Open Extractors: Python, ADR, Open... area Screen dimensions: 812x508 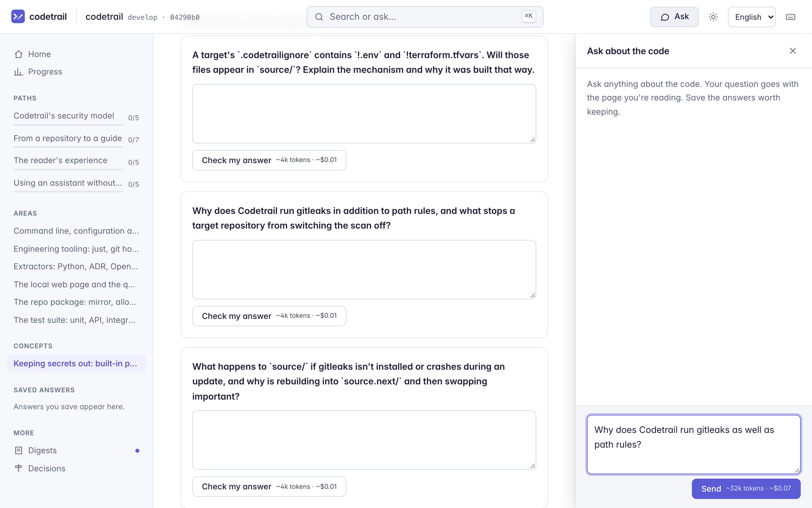pos(76,266)
